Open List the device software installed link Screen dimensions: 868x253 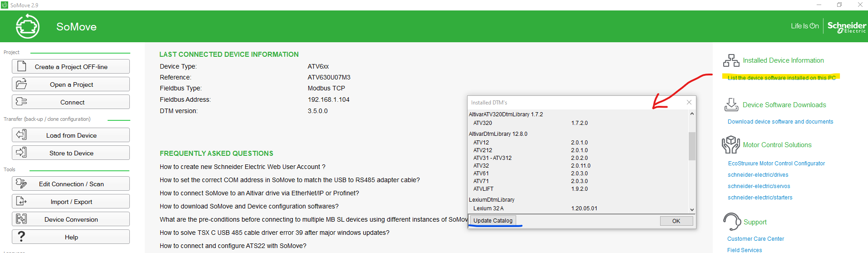[x=781, y=78]
